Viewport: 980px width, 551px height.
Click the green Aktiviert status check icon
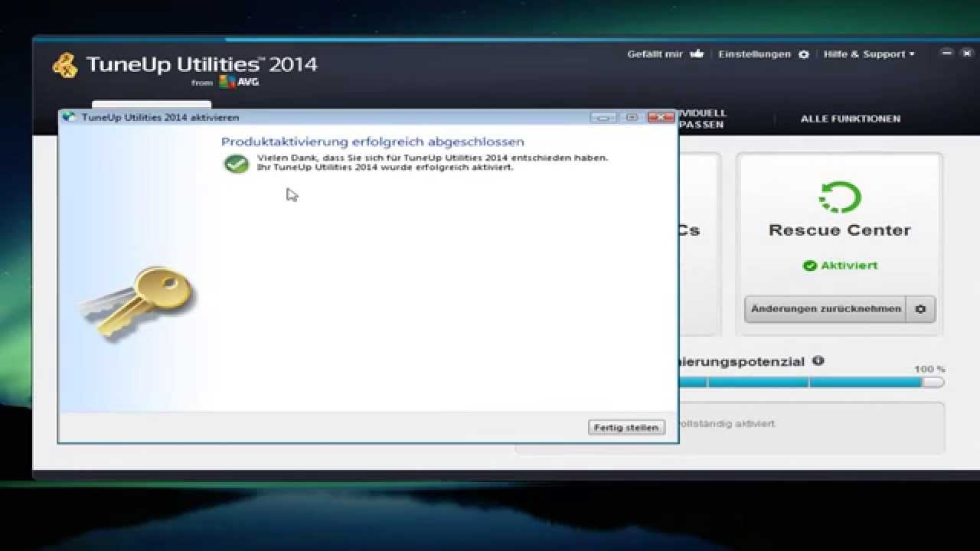[809, 266]
